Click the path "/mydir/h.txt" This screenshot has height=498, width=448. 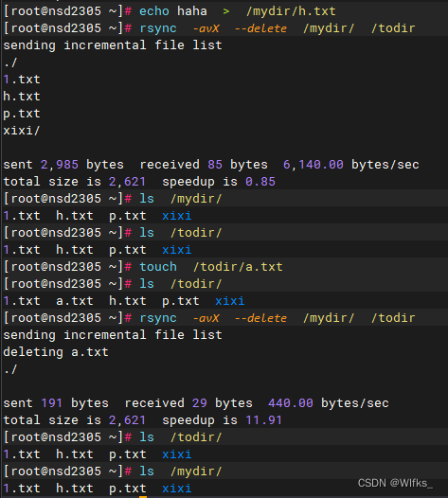(291, 11)
